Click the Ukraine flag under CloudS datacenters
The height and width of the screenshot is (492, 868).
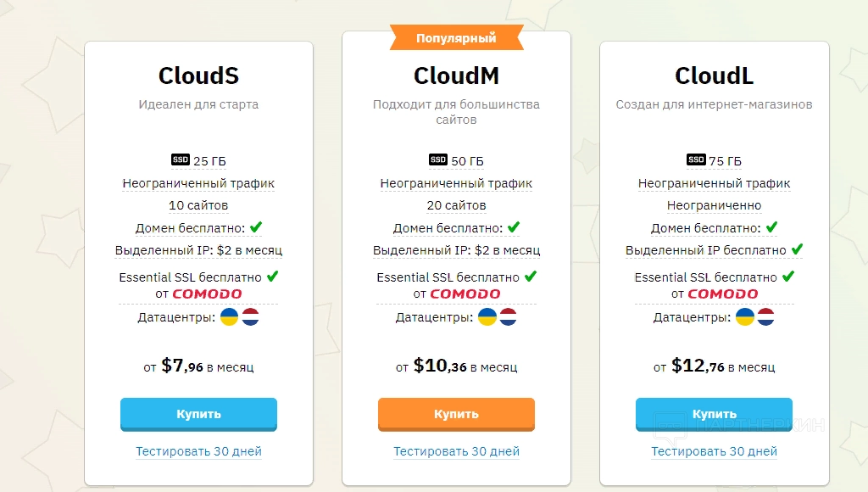[x=229, y=317]
